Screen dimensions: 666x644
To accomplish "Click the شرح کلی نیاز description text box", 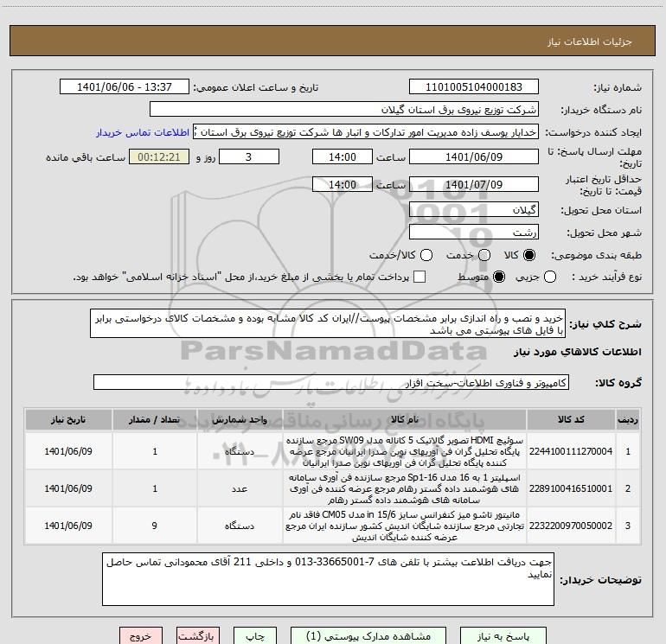I will [328, 324].
